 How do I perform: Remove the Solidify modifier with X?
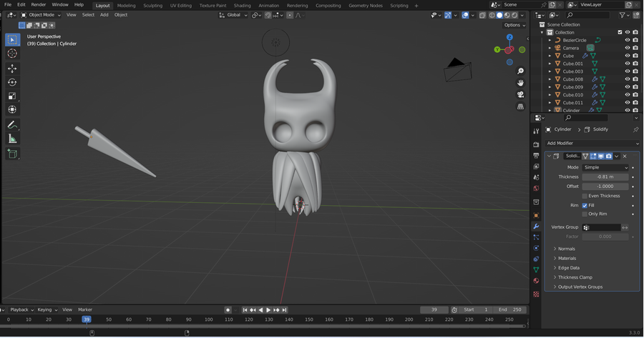(625, 156)
